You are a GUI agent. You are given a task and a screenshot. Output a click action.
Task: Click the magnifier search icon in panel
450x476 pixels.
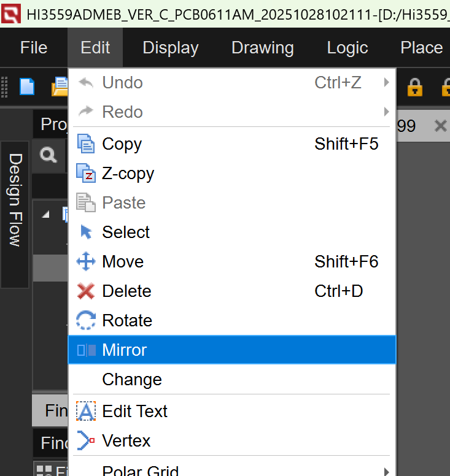(x=48, y=155)
